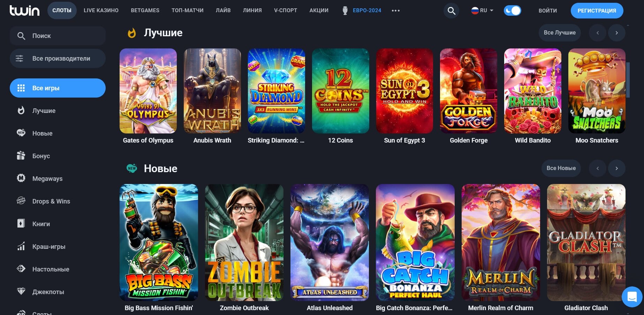Open live chat support bubble
Image resolution: width=644 pixels, height=315 pixels.
(x=632, y=297)
